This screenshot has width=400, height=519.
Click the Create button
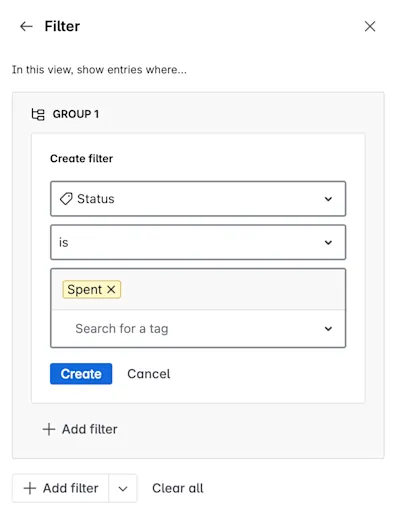tap(81, 374)
